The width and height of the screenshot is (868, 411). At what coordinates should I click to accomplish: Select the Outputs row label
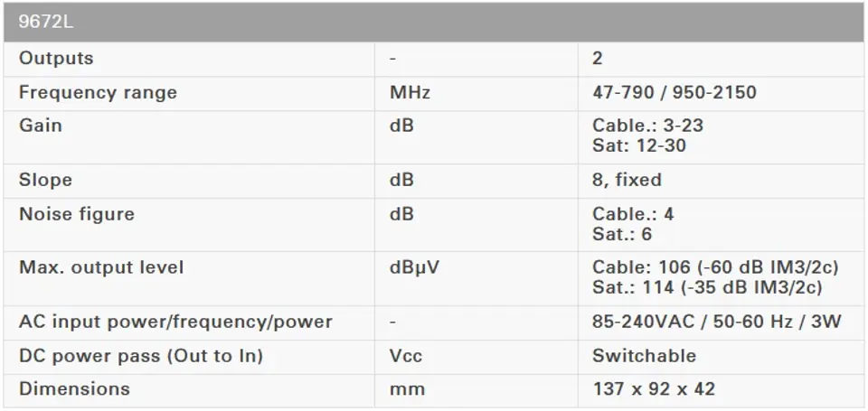[x=56, y=58]
